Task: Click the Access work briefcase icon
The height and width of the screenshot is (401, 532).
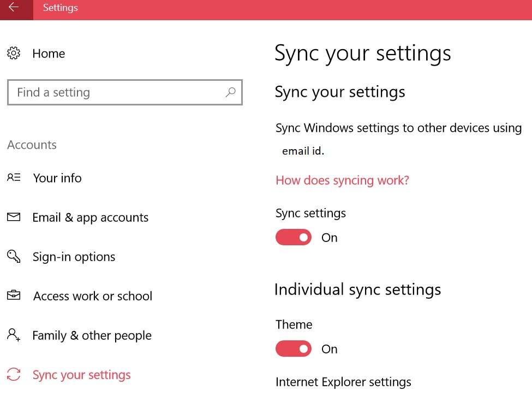Action: (14, 296)
